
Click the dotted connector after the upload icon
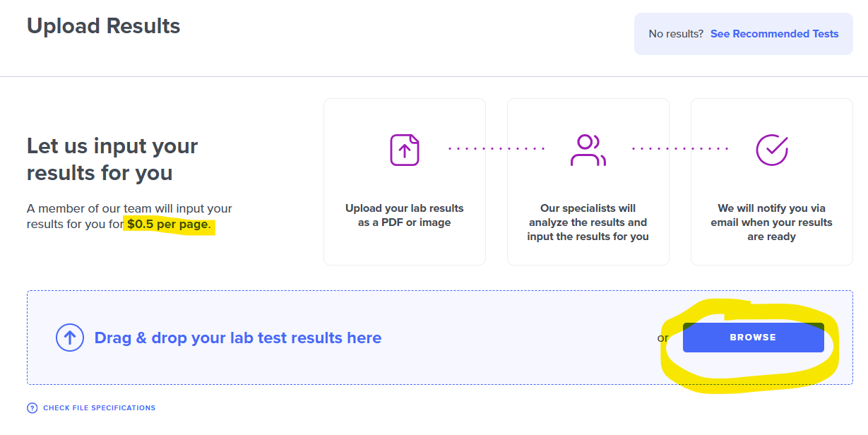(x=497, y=148)
